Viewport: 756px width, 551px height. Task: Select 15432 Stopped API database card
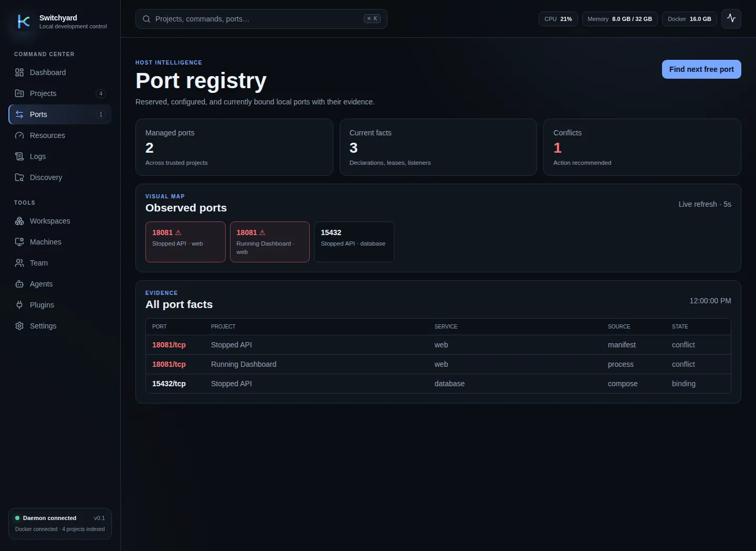354,242
